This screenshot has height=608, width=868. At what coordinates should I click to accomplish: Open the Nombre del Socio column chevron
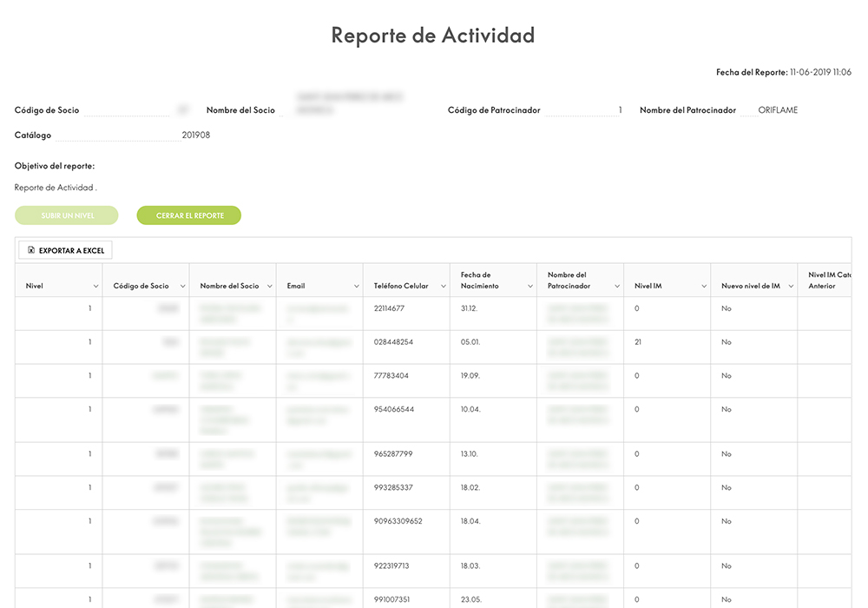point(269,287)
